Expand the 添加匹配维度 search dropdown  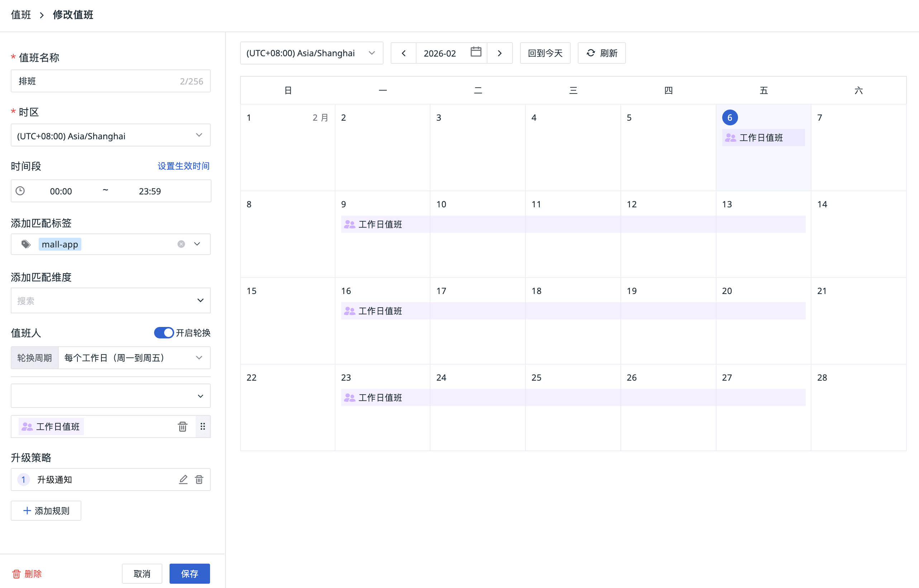point(110,300)
